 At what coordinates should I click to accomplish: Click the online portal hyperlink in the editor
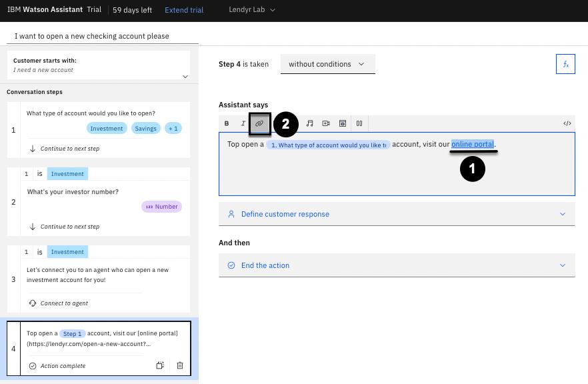coord(473,144)
